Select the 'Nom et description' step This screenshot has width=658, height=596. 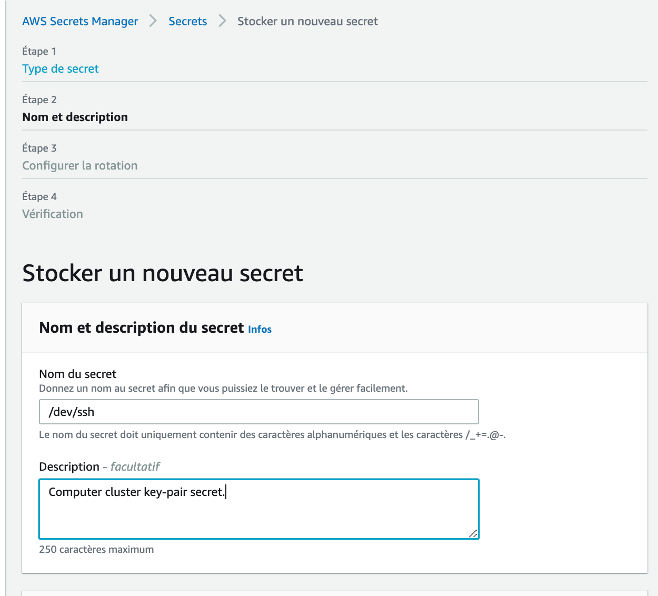tap(75, 117)
